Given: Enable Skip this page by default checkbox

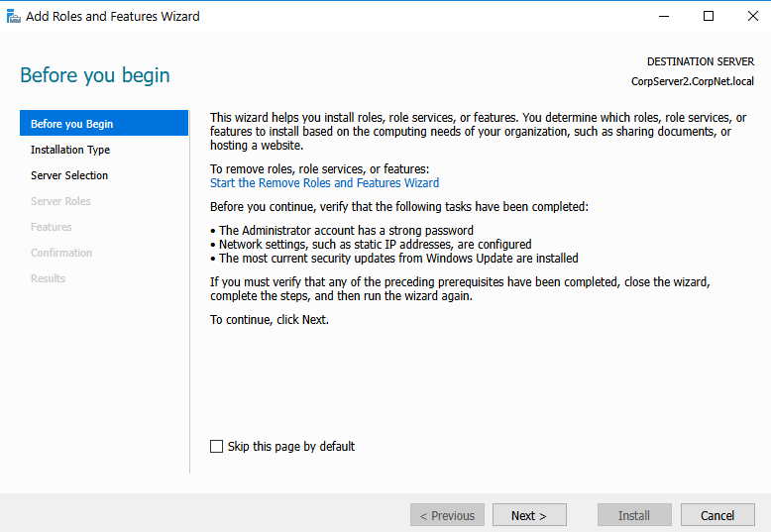Looking at the screenshot, I should [x=217, y=447].
